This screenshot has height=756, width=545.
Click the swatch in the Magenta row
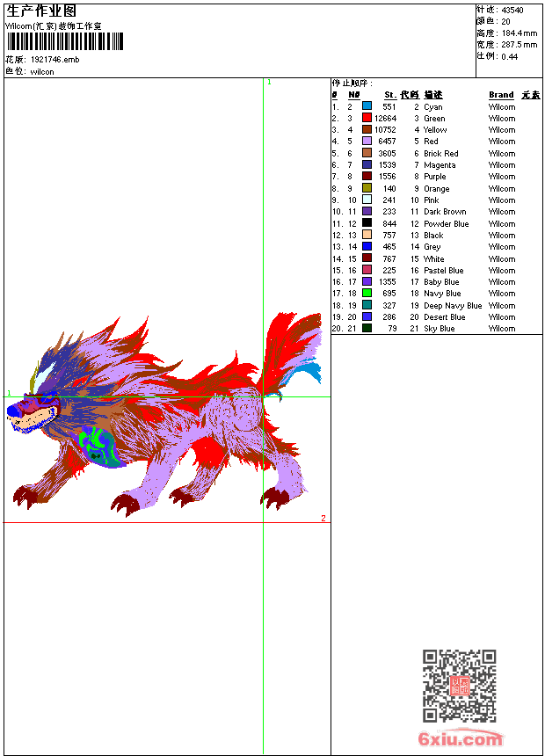pyautogui.click(x=367, y=164)
